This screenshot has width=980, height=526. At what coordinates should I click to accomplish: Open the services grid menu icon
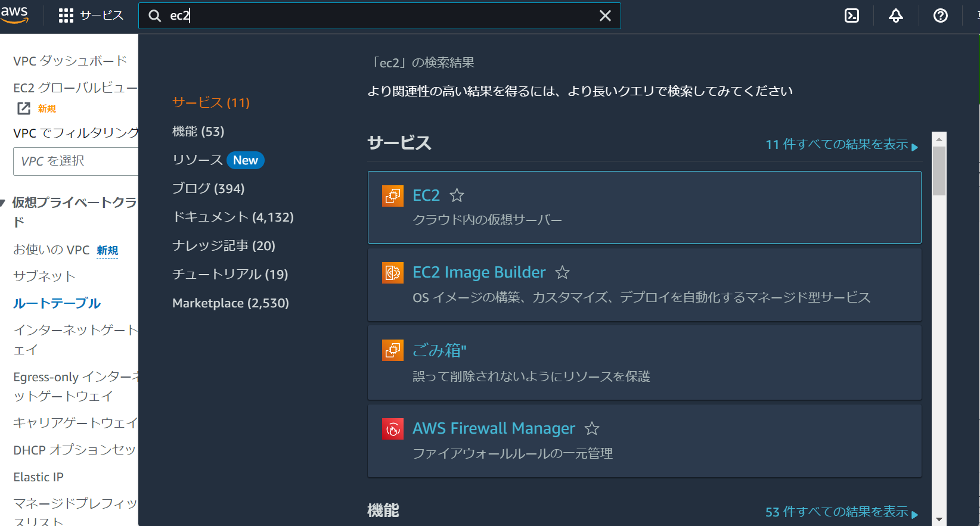pos(66,15)
